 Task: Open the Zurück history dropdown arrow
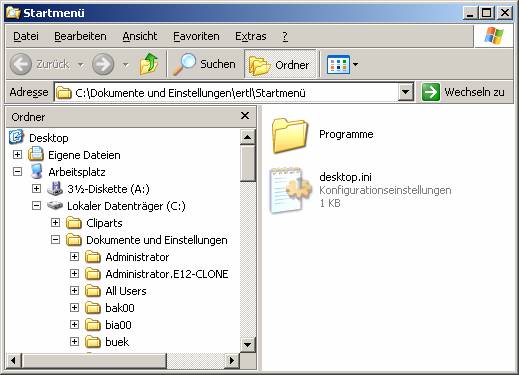[80, 64]
